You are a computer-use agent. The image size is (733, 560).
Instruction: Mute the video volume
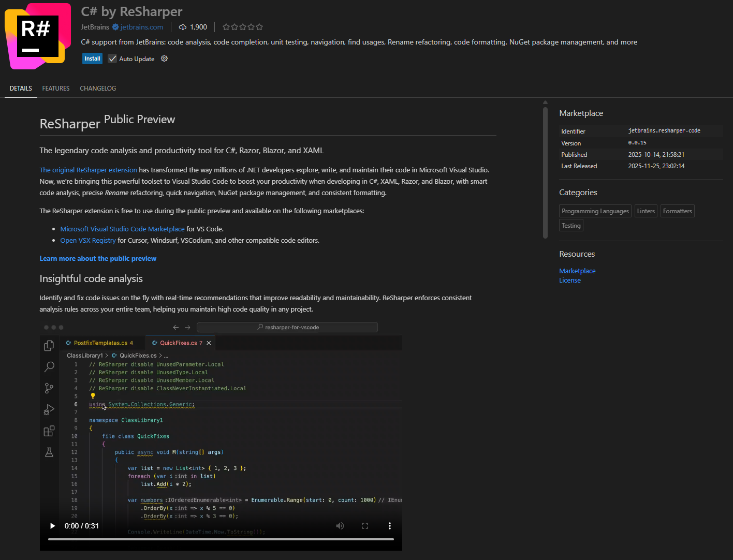340,526
